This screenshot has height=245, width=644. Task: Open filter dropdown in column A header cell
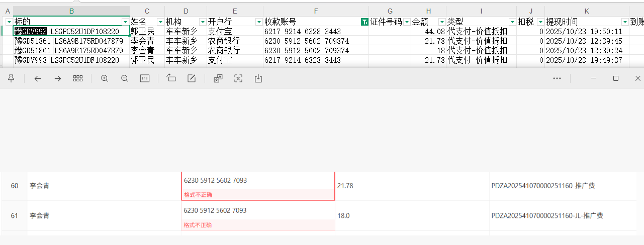click(x=9, y=22)
